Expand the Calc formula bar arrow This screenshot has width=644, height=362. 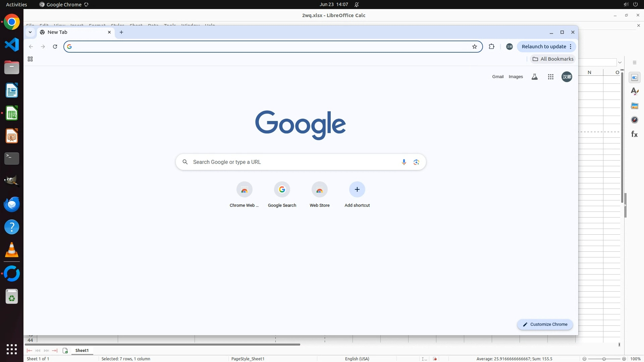tap(620, 63)
